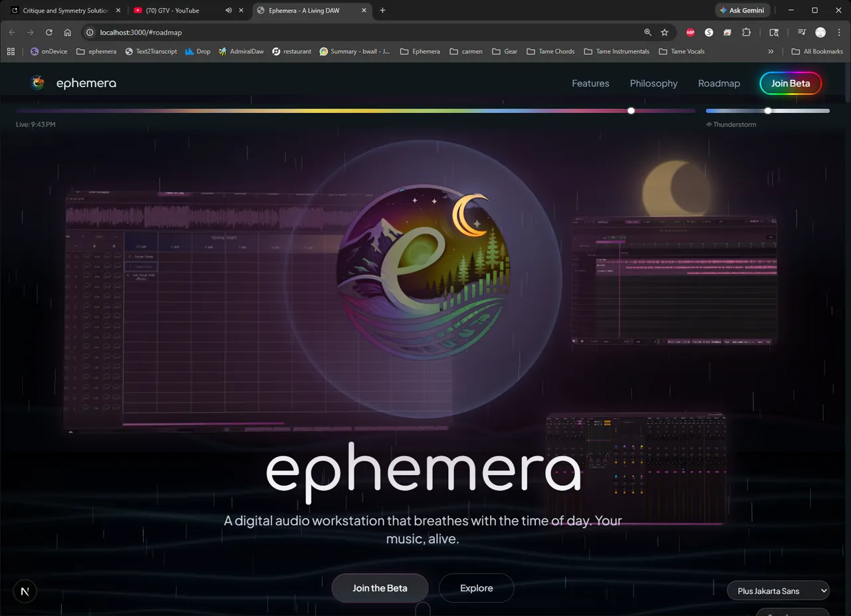Viewport: 851px width, 616px height.
Task: Open the Plus Jakarta Sans font dropdown
Action: 779,591
